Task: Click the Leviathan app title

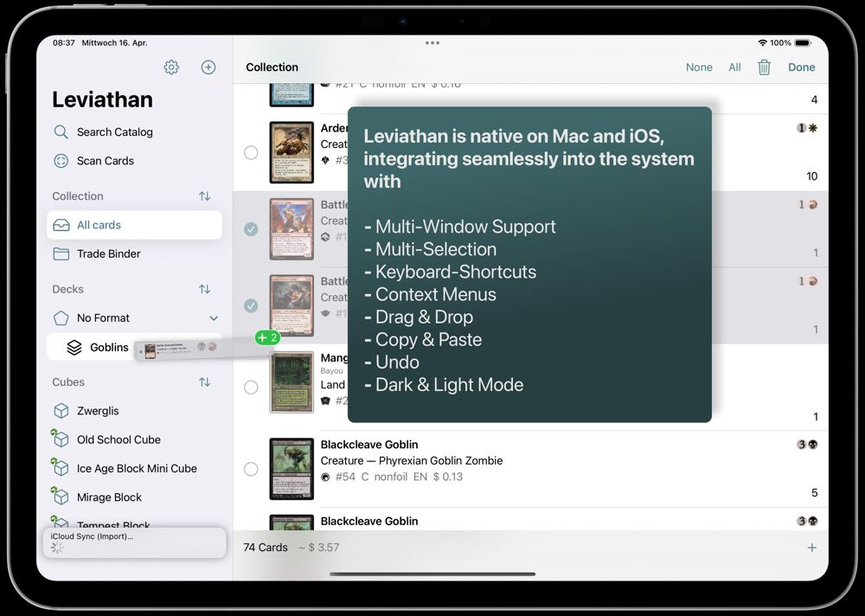Action: [103, 99]
